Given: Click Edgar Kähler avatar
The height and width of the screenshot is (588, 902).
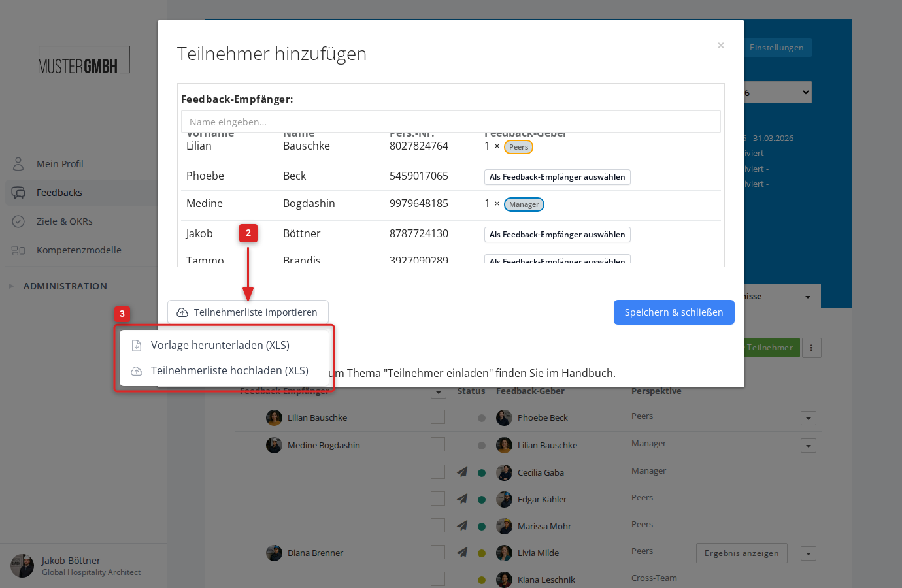Looking at the screenshot, I should pyautogui.click(x=505, y=499).
